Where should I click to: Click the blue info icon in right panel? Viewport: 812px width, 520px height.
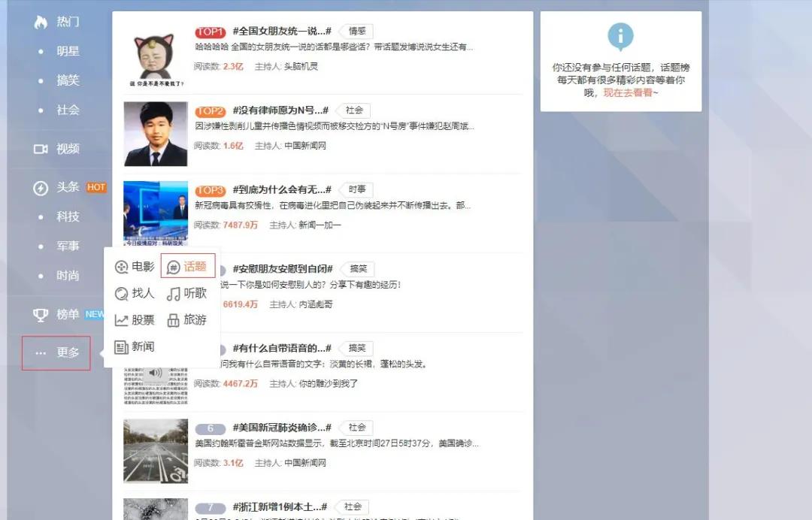[620, 35]
